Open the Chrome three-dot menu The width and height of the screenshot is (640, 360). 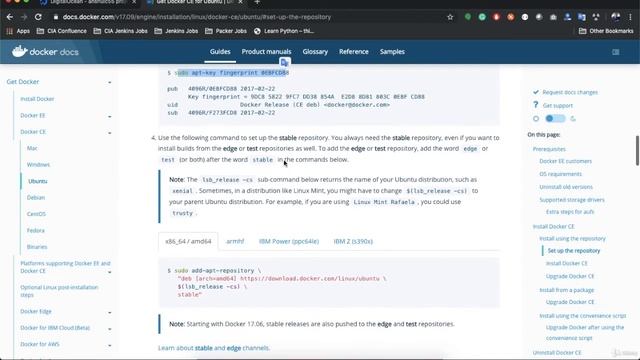click(631, 17)
